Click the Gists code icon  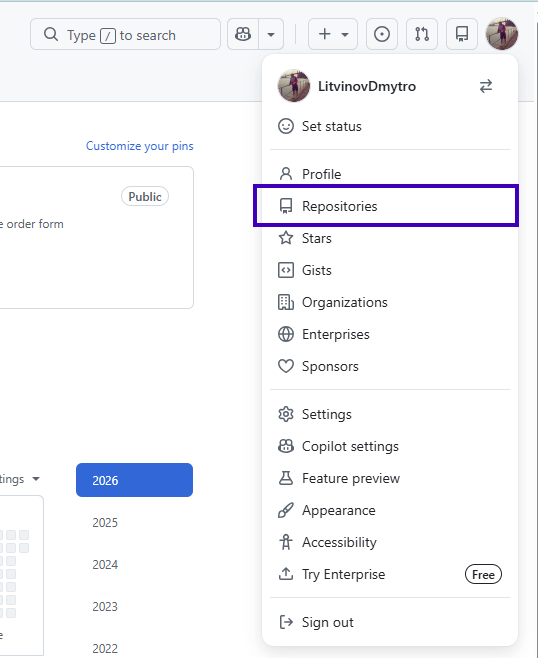[286, 270]
